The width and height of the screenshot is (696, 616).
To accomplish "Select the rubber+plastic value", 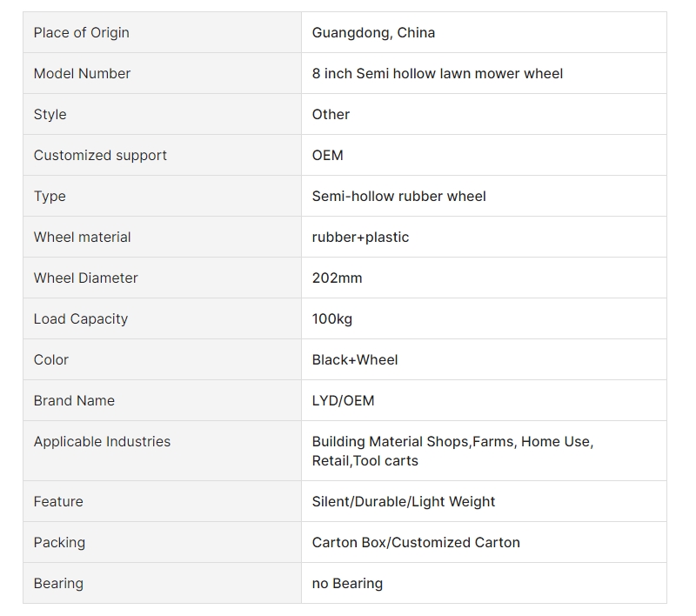I will pos(360,237).
